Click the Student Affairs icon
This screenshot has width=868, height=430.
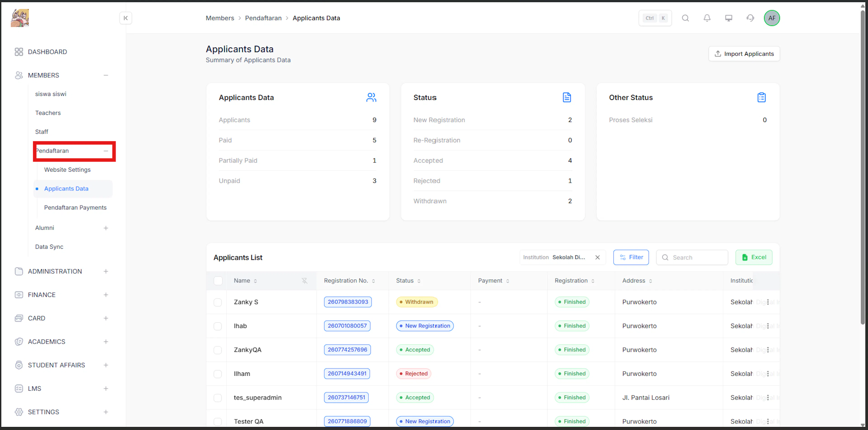coord(19,365)
